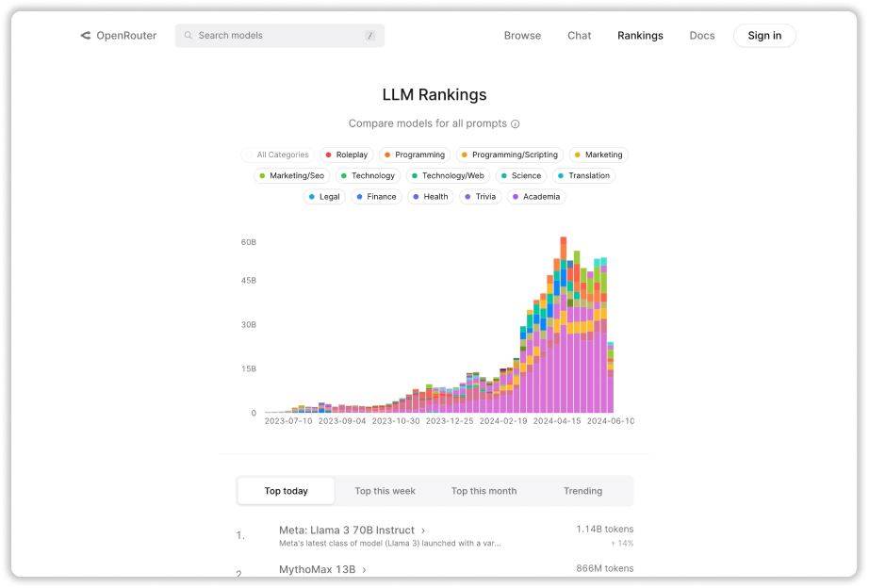Screen dimensions: 869x588
Task: Toggle the Programming category chip
Action: 415,155
